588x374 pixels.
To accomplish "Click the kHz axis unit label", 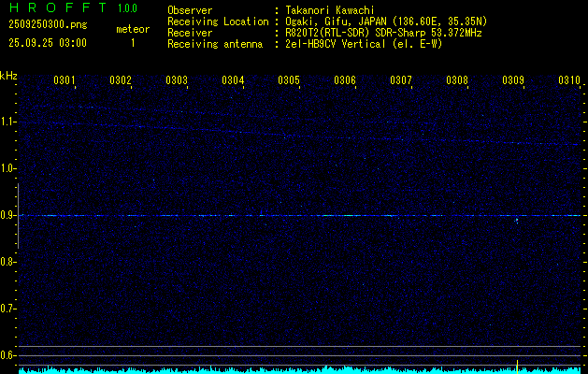I will click(x=8, y=76).
